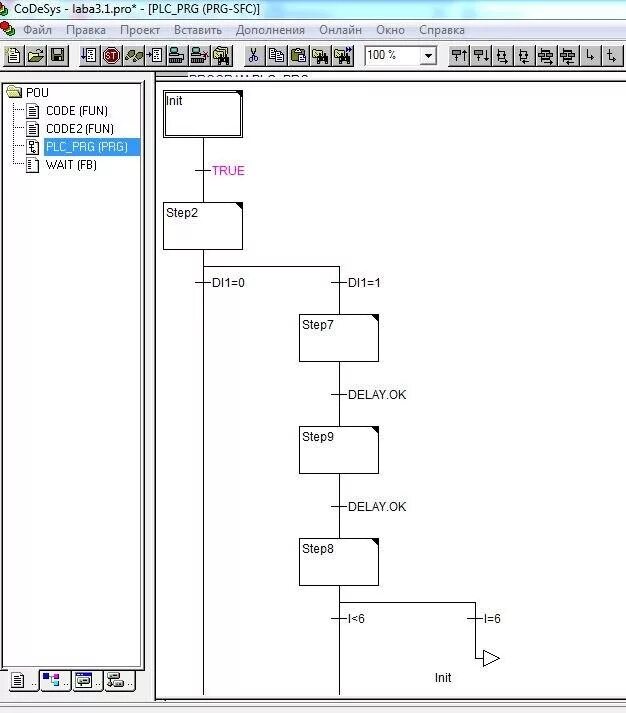Click the Transition-jump toolbar icon

(611, 55)
